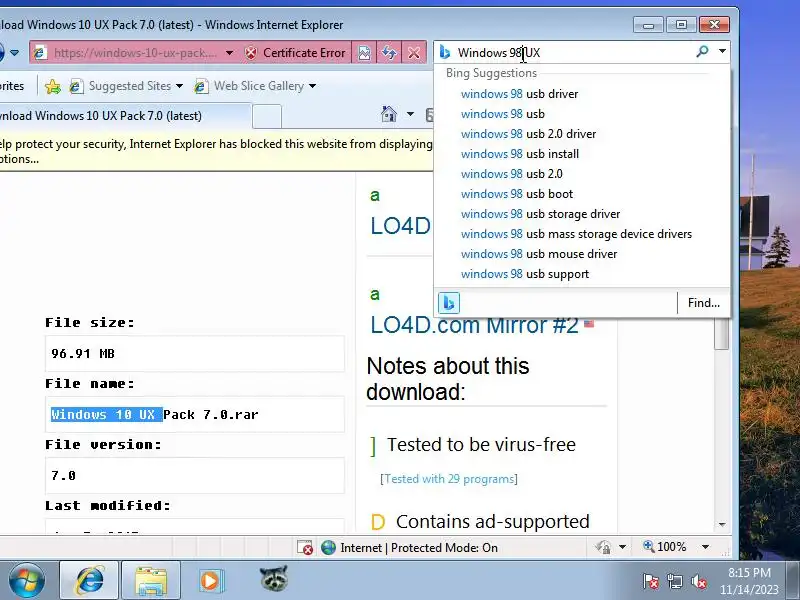Choose the bare 'windows 98 usb 2.0' suggestion

511,173
